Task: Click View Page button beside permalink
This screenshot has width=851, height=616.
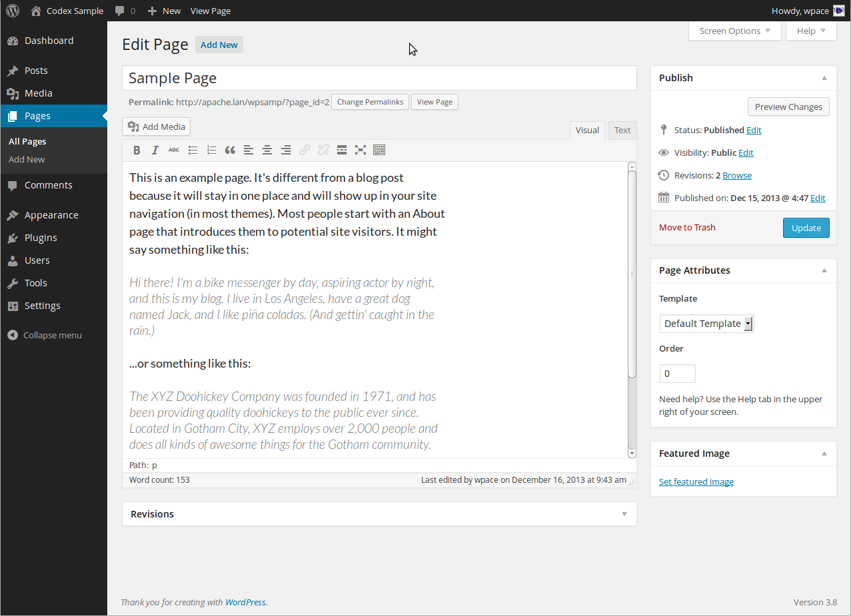Action: tap(434, 102)
